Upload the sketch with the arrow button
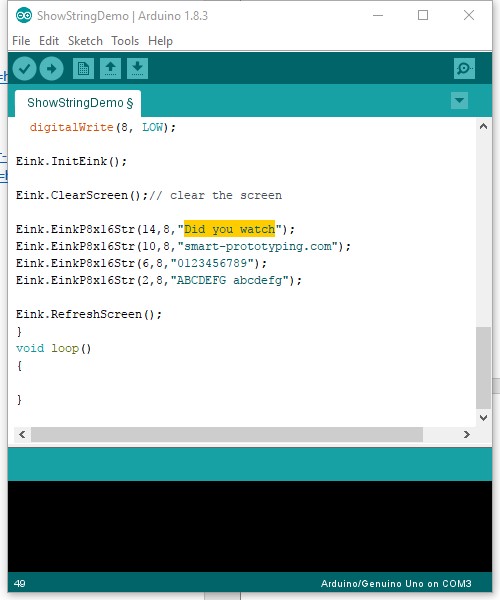This screenshot has height=600, width=500. tap(52, 69)
